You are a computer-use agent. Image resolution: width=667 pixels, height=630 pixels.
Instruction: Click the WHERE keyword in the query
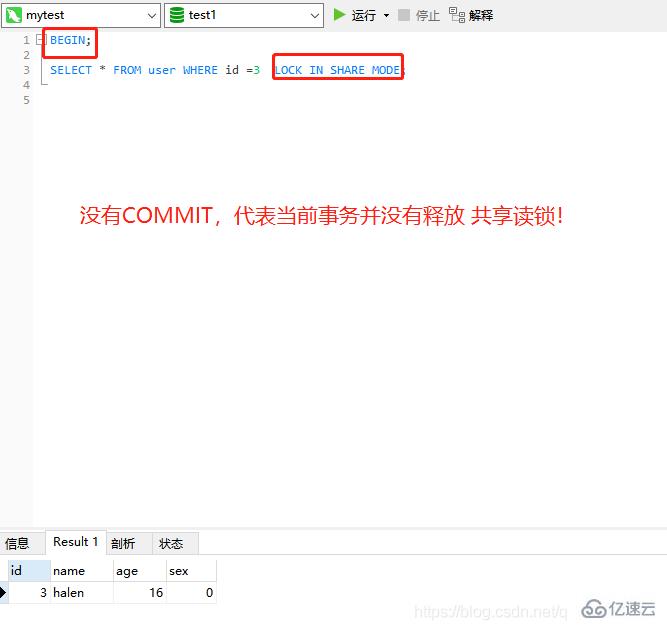coord(200,70)
